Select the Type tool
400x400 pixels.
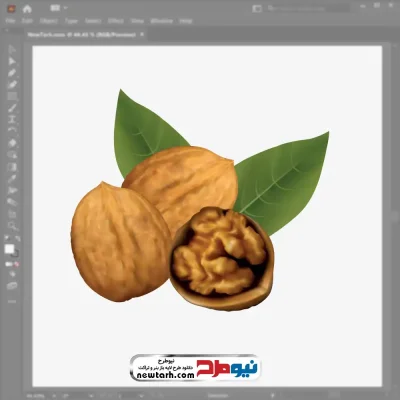12,119
